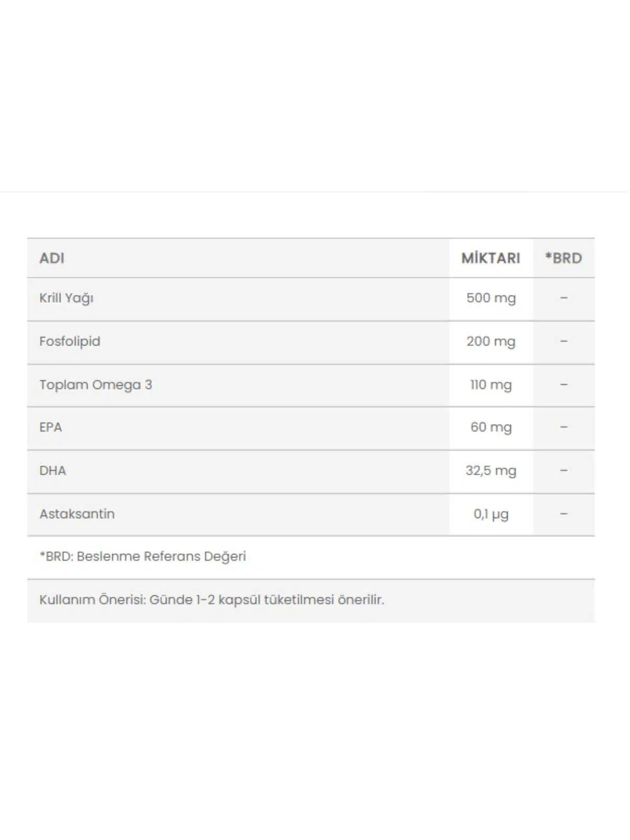Click the BRD Beslenme Referans Değeri footnote

143,556
